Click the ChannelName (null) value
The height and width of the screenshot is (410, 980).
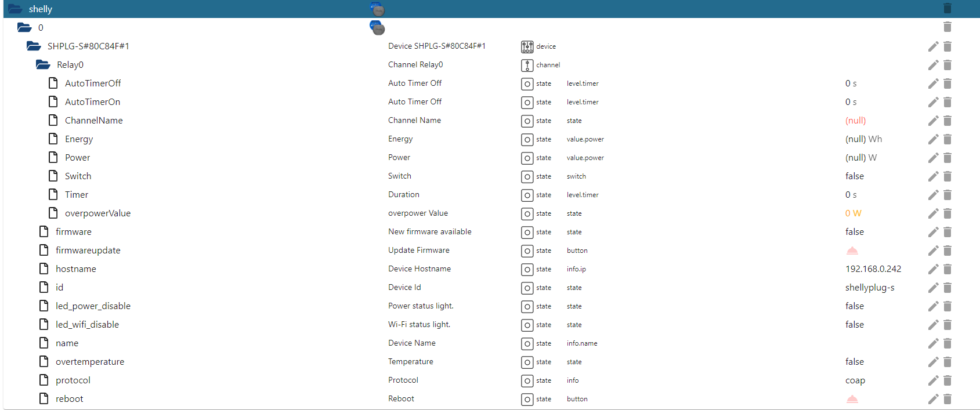tap(856, 121)
